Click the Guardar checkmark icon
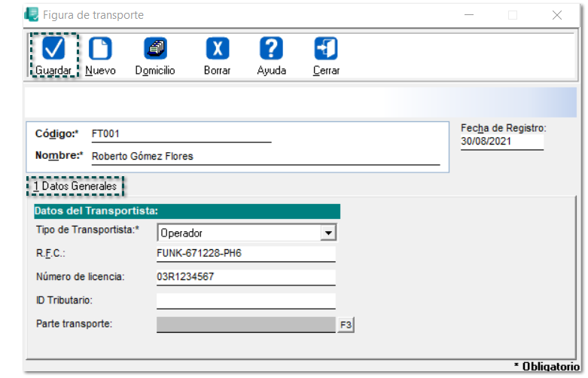 pos(53,49)
